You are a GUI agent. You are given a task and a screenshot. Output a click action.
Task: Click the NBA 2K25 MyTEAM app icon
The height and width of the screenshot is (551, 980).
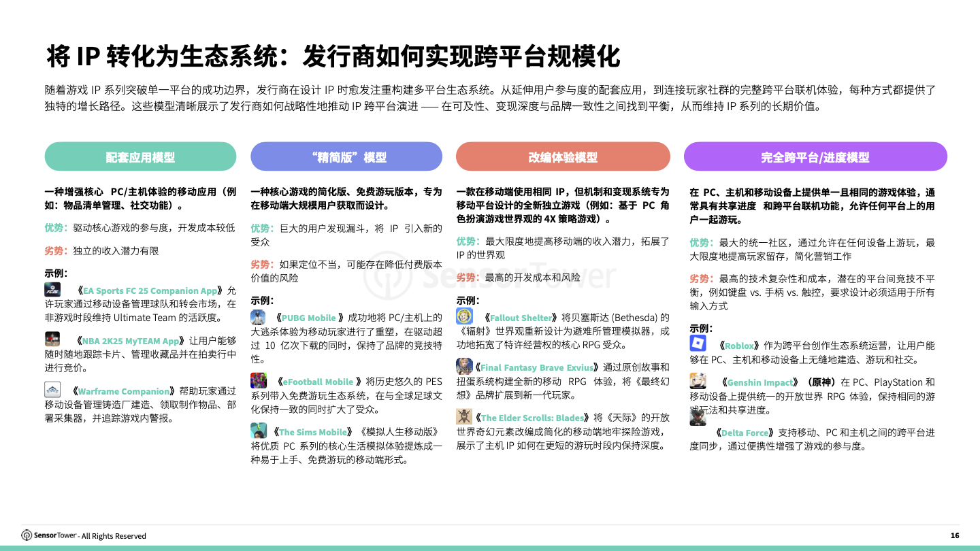click(x=53, y=339)
